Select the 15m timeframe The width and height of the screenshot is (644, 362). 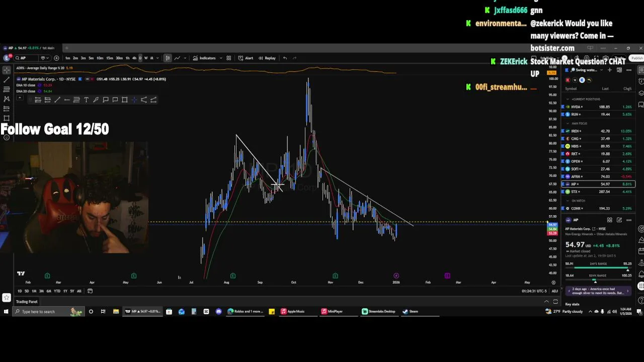tap(109, 58)
